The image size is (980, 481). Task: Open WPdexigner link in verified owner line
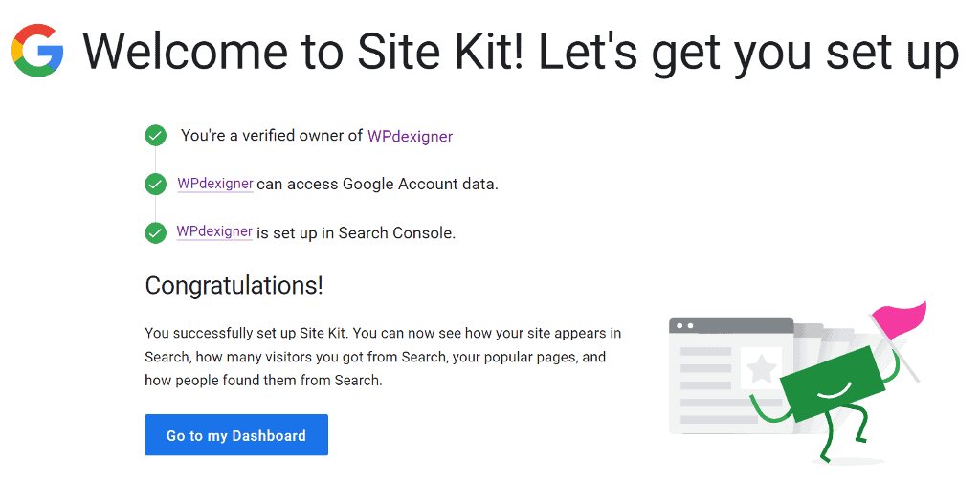(410, 136)
